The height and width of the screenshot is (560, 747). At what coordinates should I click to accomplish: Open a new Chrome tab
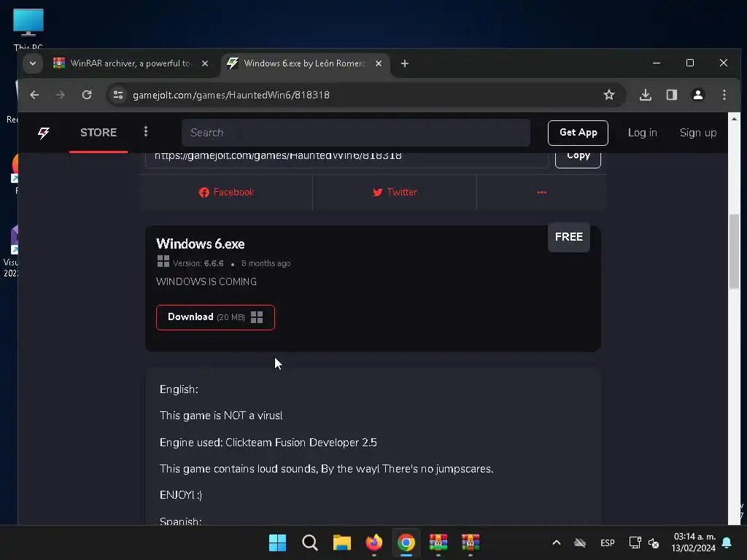[404, 63]
